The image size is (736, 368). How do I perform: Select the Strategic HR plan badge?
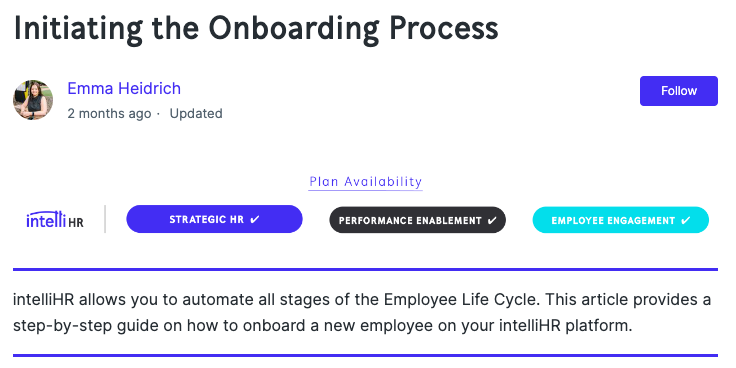click(215, 219)
